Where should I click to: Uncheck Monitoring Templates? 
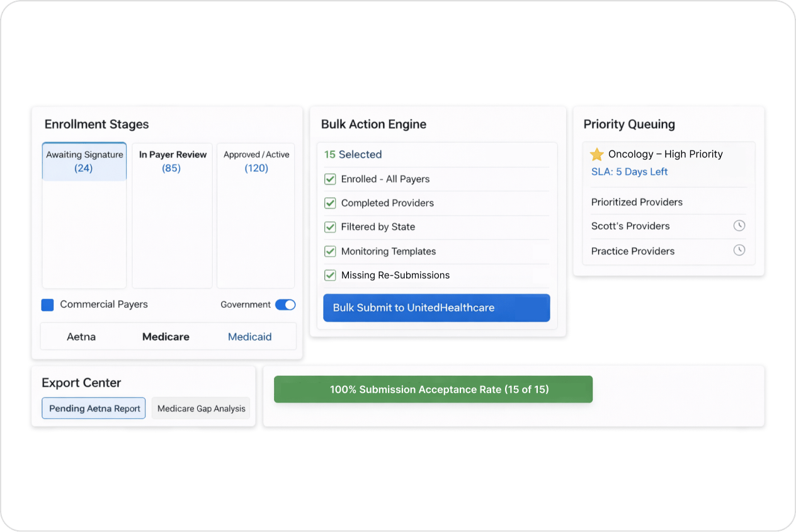click(330, 251)
